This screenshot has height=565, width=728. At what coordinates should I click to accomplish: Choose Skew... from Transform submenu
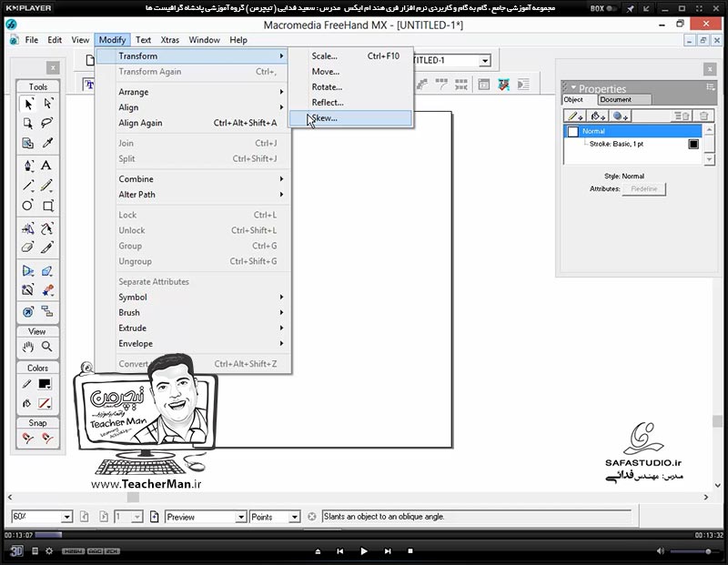[350, 118]
